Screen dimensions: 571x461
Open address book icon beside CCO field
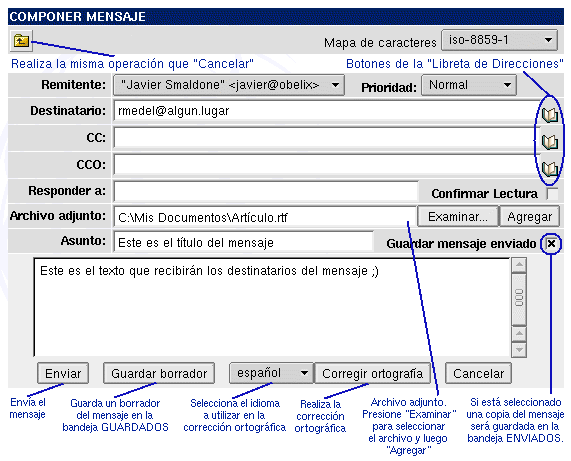pos(549,169)
